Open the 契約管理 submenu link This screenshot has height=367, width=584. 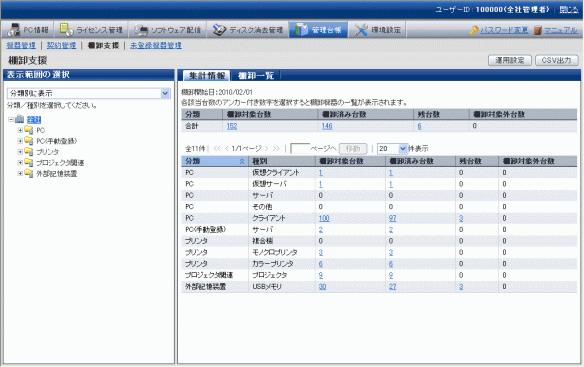pyautogui.click(x=61, y=45)
